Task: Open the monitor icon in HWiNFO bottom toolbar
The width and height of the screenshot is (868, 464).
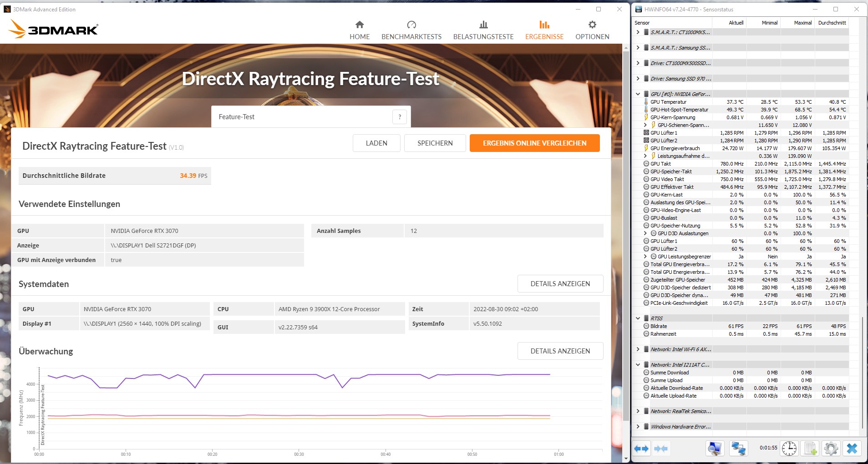Action: [x=715, y=449]
